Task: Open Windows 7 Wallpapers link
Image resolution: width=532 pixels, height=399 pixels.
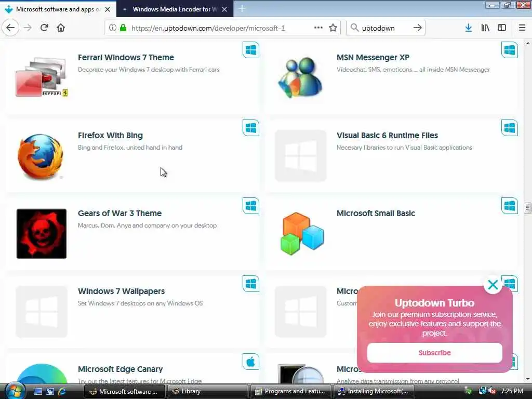Action: 121,291
